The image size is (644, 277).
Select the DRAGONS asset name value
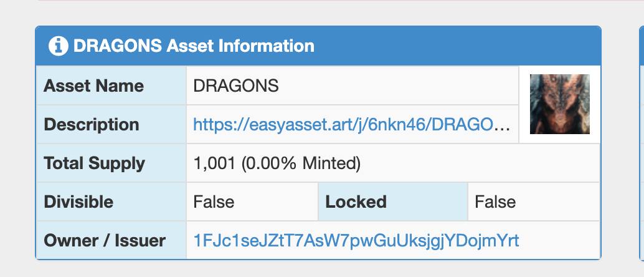[x=236, y=85]
